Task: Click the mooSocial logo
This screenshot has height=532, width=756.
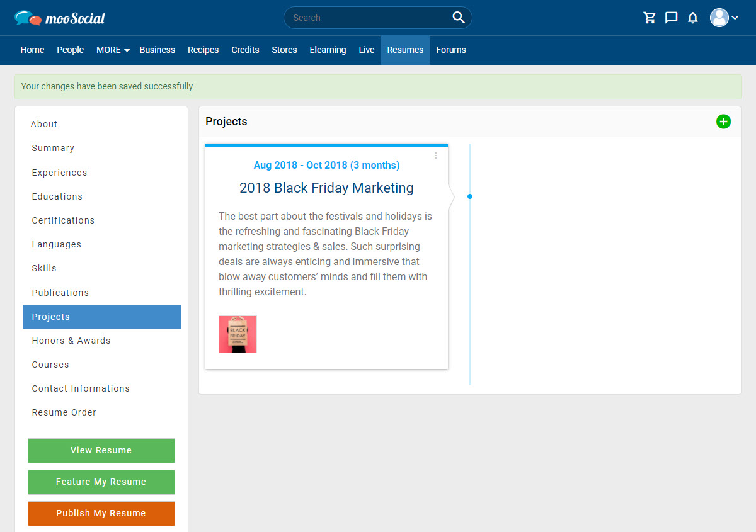Action: pos(60,18)
